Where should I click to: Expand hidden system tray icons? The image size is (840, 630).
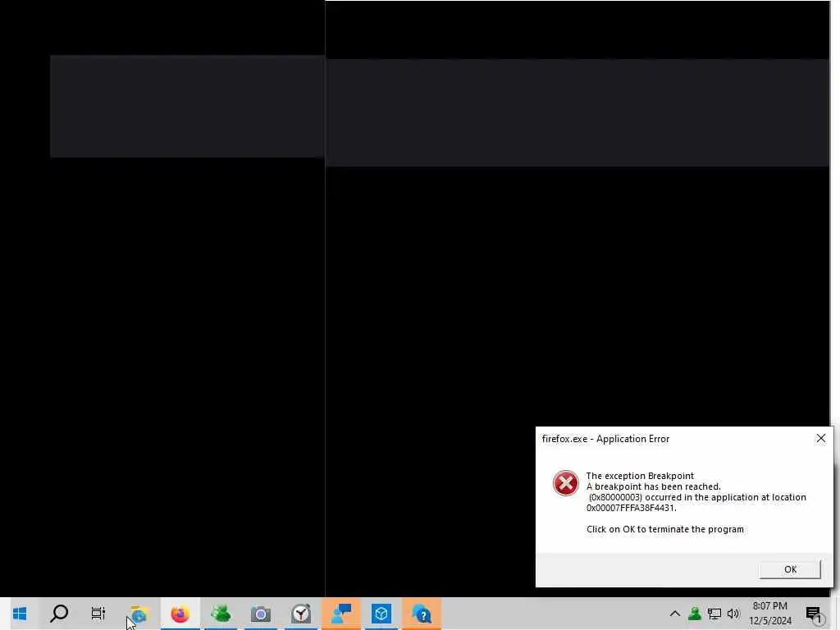point(674,614)
